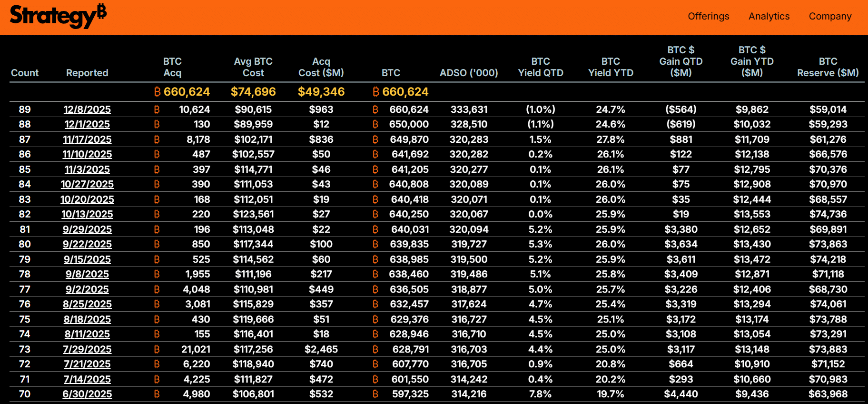Open the 7/29/2025 report link
This screenshot has width=868, height=404.
(x=87, y=349)
